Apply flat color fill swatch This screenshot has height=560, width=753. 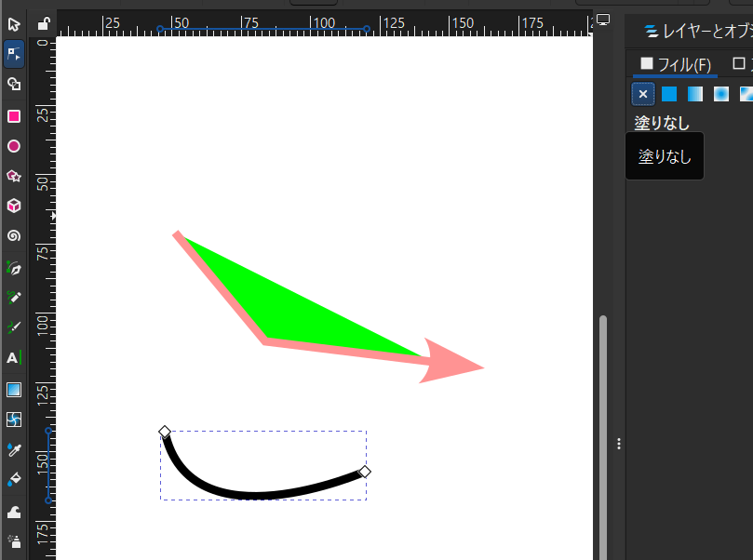(669, 94)
